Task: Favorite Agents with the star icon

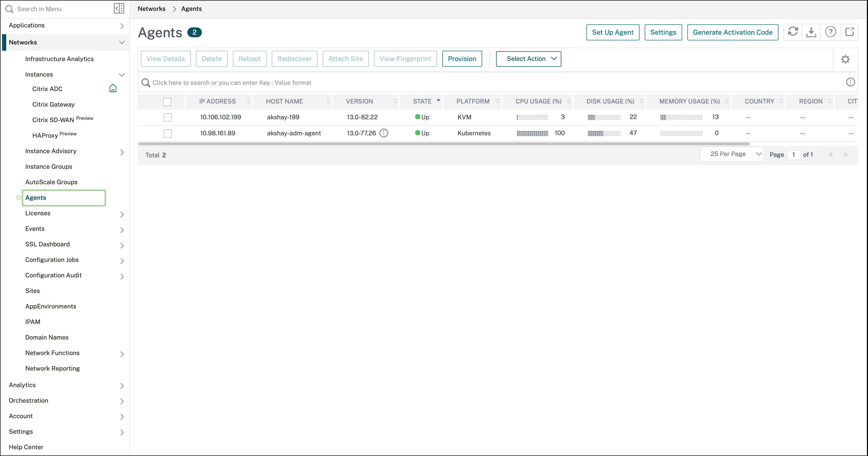Action: pyautogui.click(x=19, y=197)
